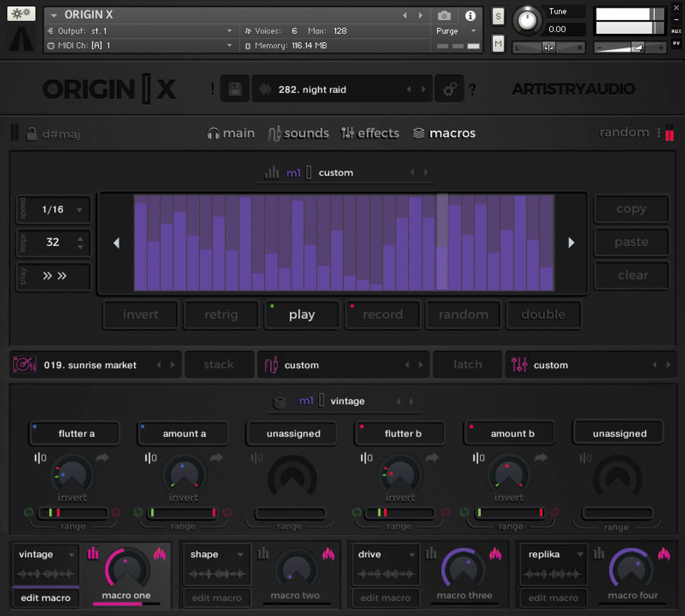Image resolution: width=685 pixels, height=616 pixels.
Task: Select the flutter a assignment slot
Action: coord(75,433)
